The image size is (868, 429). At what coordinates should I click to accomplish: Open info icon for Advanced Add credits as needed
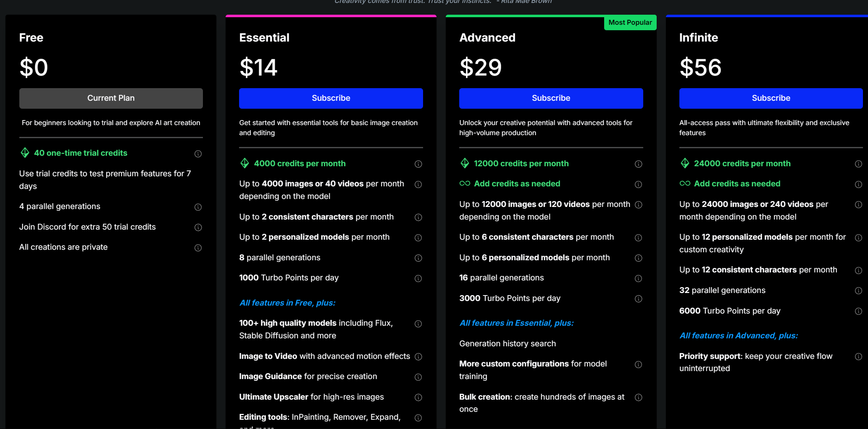point(638,184)
